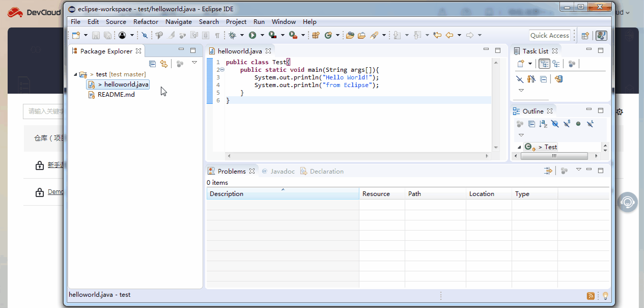Click the Last Edit Location icon
This screenshot has width=644, height=308.
pyautogui.click(x=437, y=35)
